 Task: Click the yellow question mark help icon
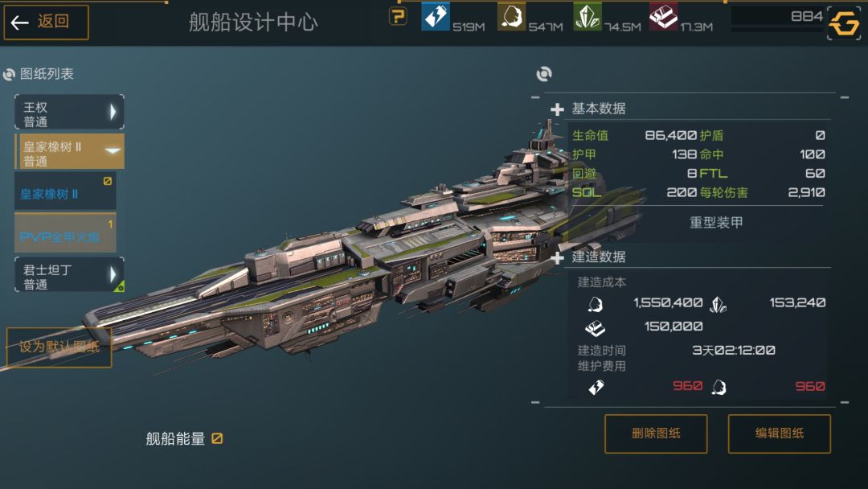pos(398,16)
